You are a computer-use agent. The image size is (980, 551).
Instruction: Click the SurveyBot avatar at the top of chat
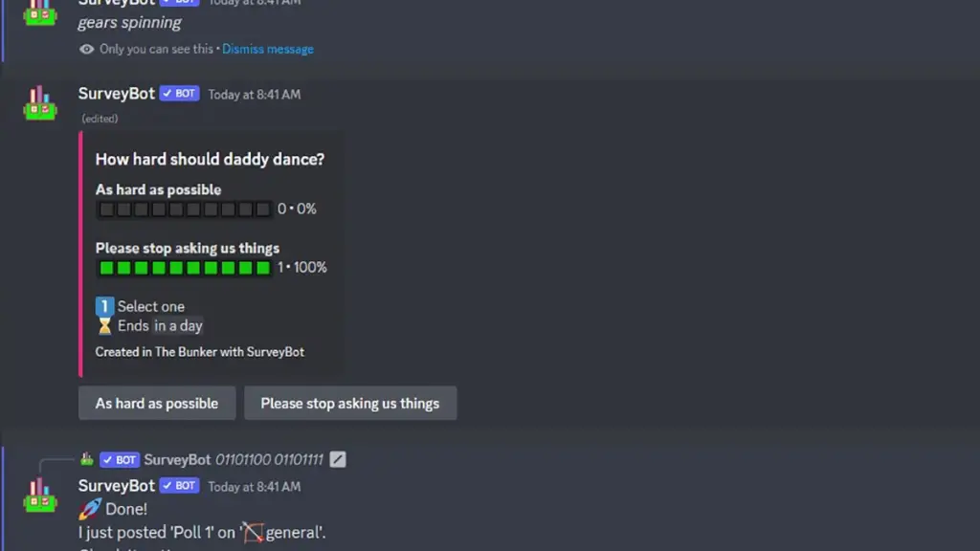(x=40, y=12)
